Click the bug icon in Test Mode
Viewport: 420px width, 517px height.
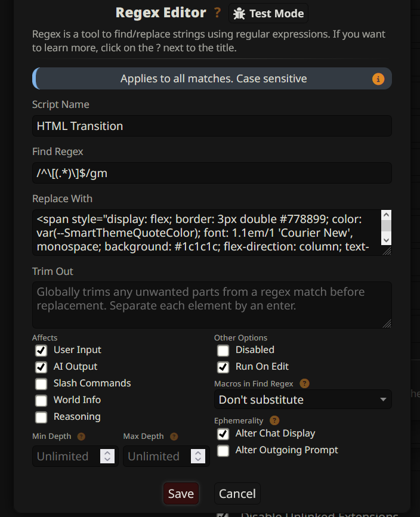[239, 14]
